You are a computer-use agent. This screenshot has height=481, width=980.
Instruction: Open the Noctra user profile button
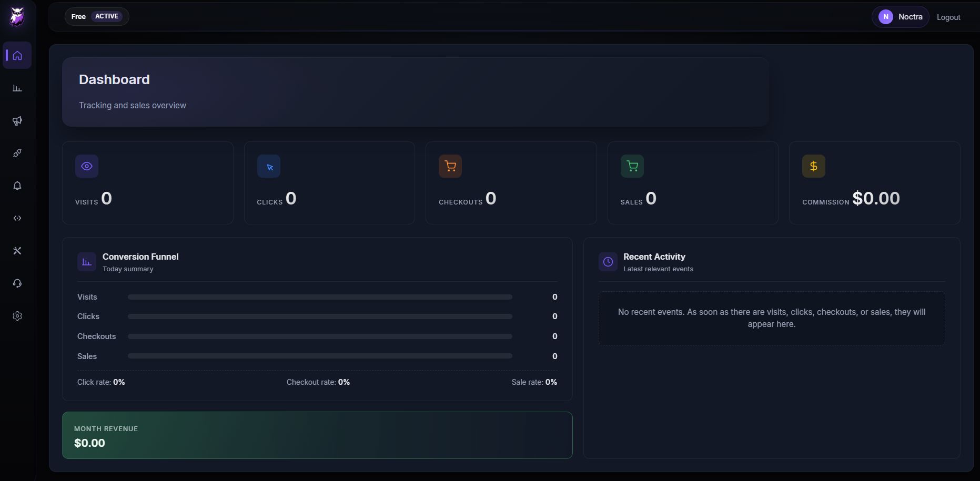pyautogui.click(x=901, y=17)
